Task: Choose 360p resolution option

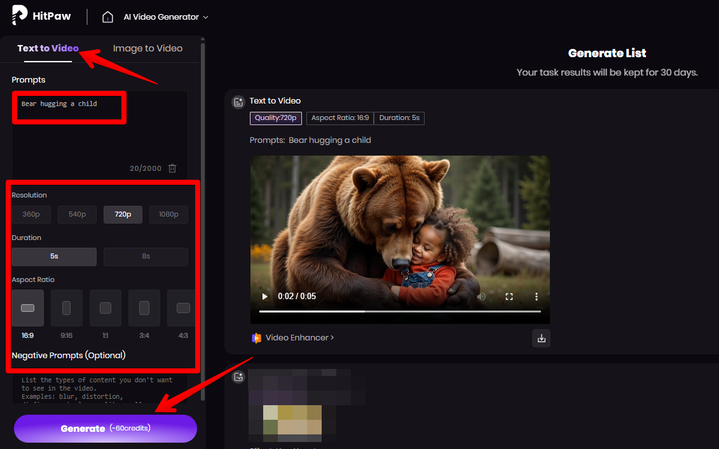Action: 33,214
